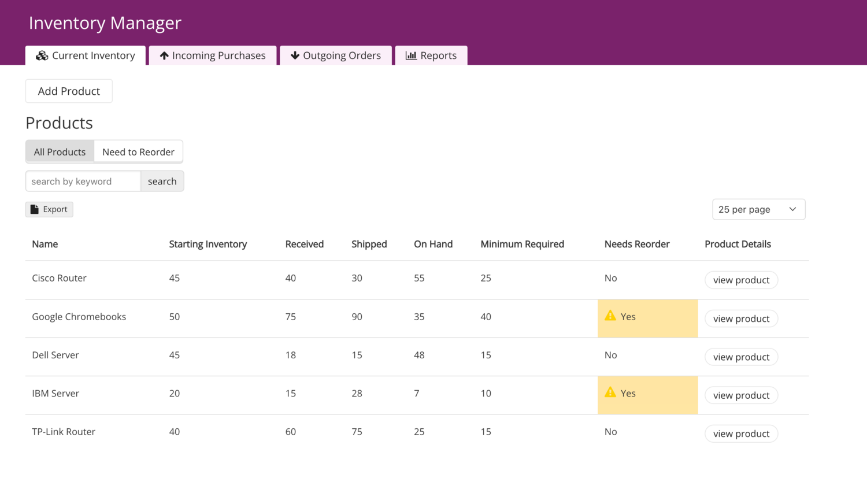The height and width of the screenshot is (504, 867).
Task: Click the document icon inside the Export button
Action: (35, 209)
